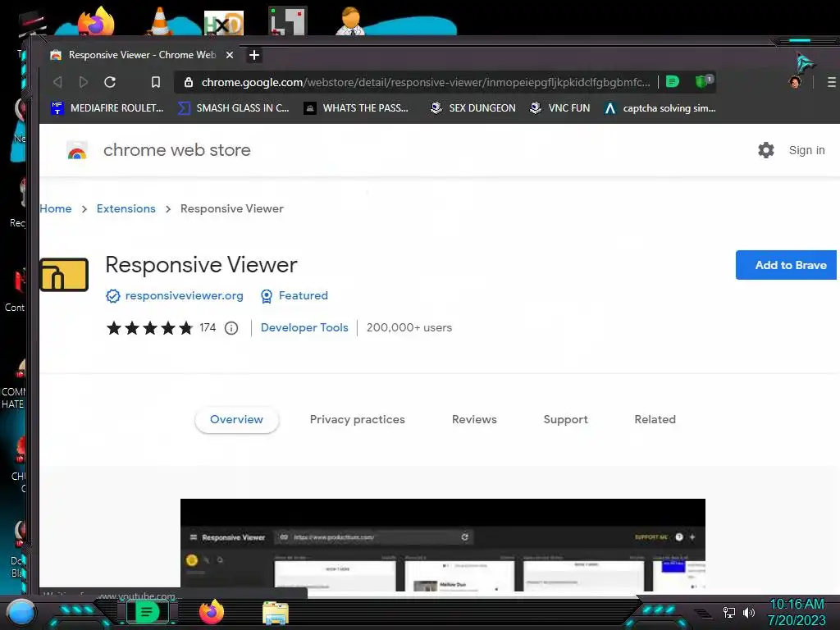Image resolution: width=840 pixels, height=630 pixels.
Task: Open MEDIAFIRE ROULET... bookmark
Action: point(107,108)
